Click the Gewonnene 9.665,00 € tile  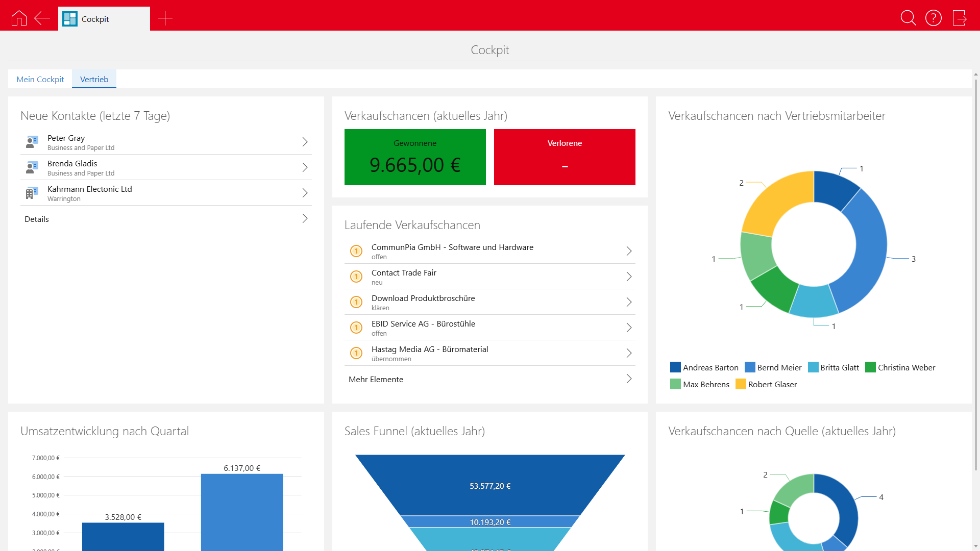point(415,157)
